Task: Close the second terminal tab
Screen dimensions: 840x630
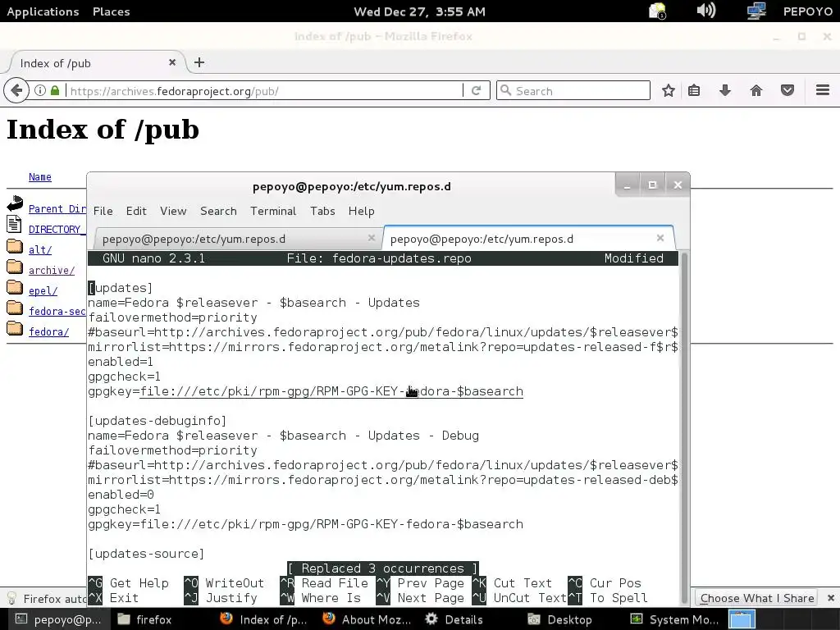Action: coord(660,238)
